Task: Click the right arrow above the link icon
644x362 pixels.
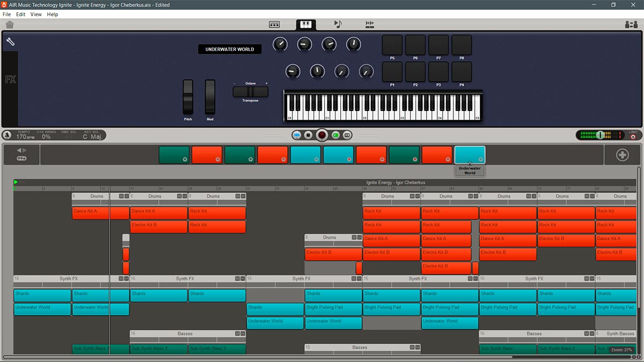Action: click(x=24, y=151)
